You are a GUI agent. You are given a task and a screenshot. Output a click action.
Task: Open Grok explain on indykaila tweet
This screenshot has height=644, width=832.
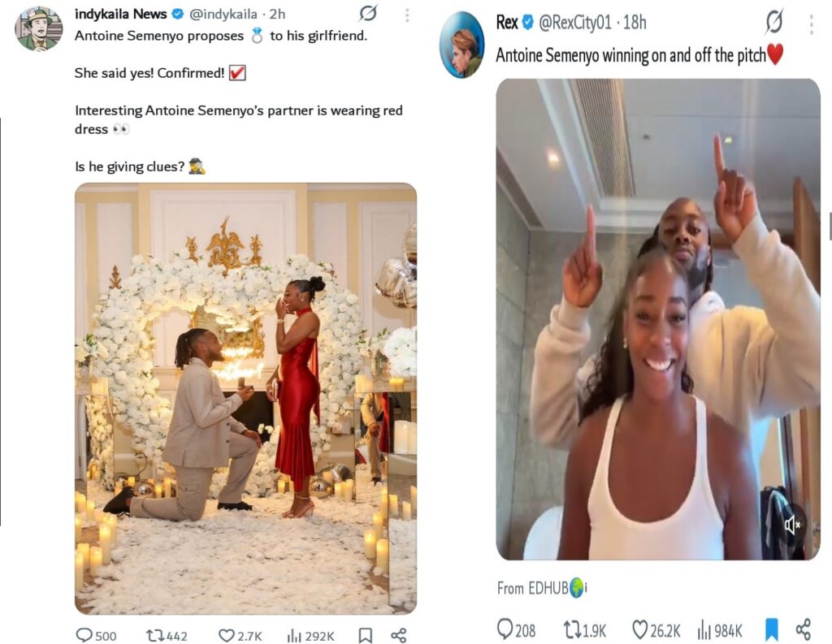pyautogui.click(x=368, y=14)
